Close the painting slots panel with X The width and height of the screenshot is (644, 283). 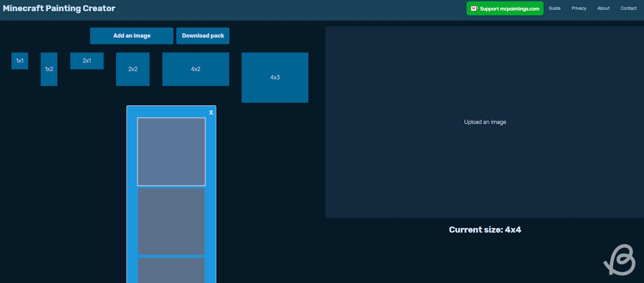click(211, 112)
